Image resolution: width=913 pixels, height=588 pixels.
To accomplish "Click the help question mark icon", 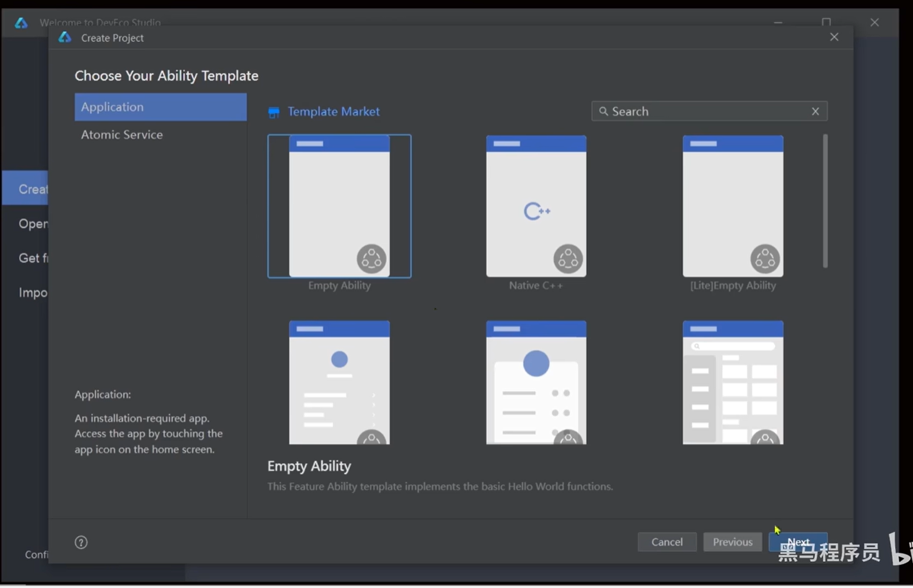I will tap(81, 542).
